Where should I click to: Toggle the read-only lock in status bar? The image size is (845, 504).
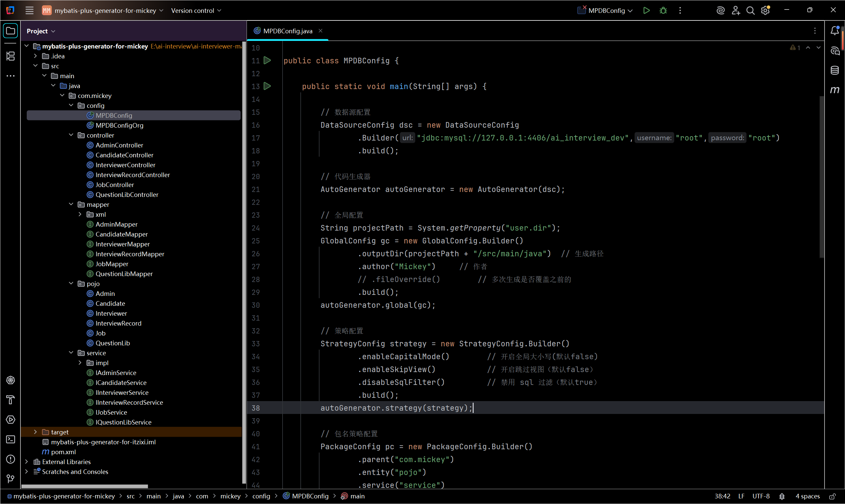(x=832, y=496)
